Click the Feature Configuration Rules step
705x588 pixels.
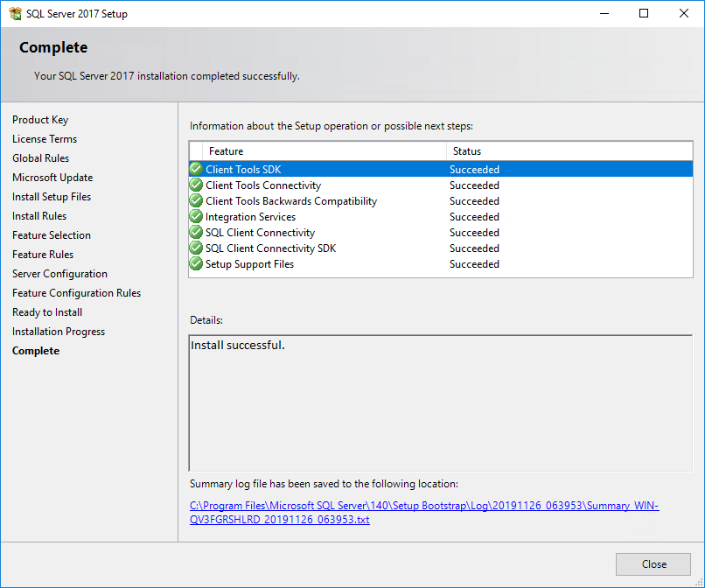tap(76, 293)
